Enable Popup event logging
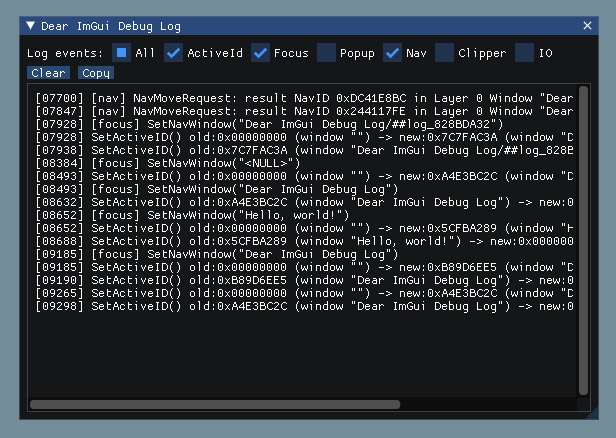The height and width of the screenshot is (438, 616). (x=326, y=53)
